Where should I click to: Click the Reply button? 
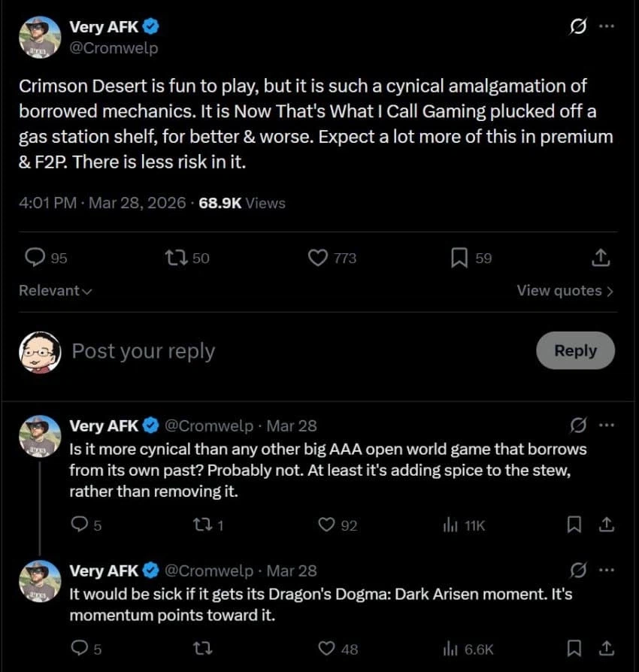[575, 350]
